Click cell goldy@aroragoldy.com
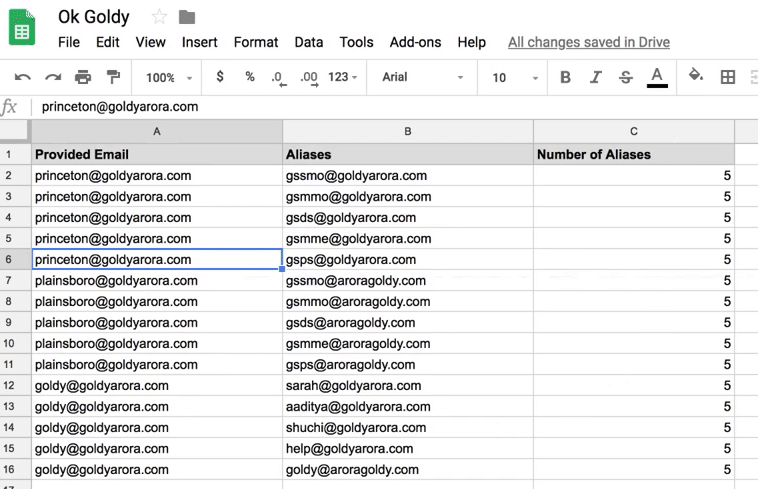Image resolution: width=758 pixels, height=489 pixels. point(408,470)
